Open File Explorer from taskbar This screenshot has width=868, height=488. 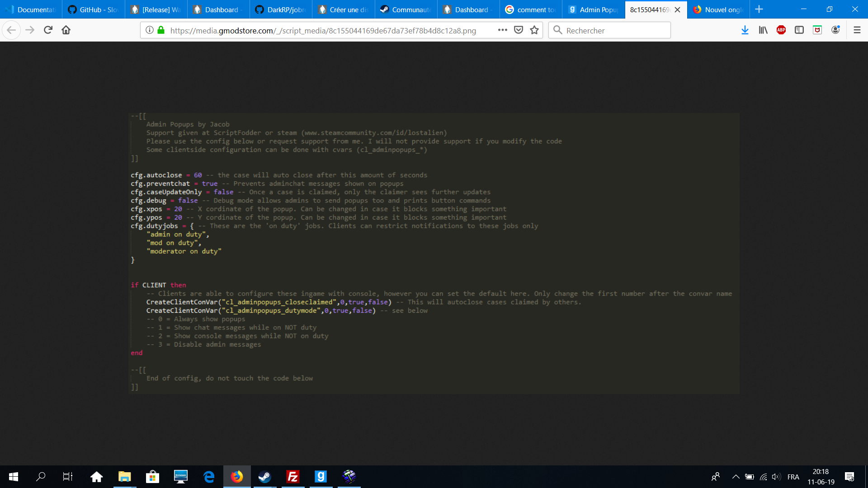coord(124,477)
